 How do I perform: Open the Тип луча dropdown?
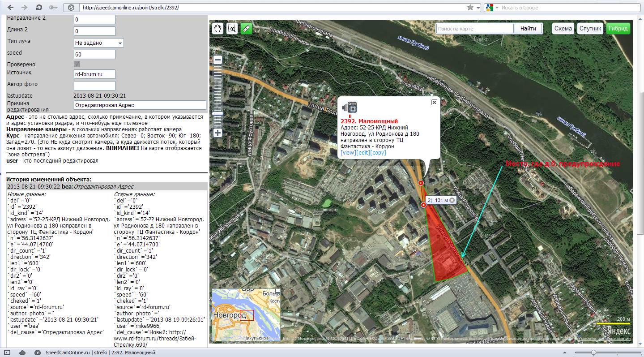tap(98, 43)
